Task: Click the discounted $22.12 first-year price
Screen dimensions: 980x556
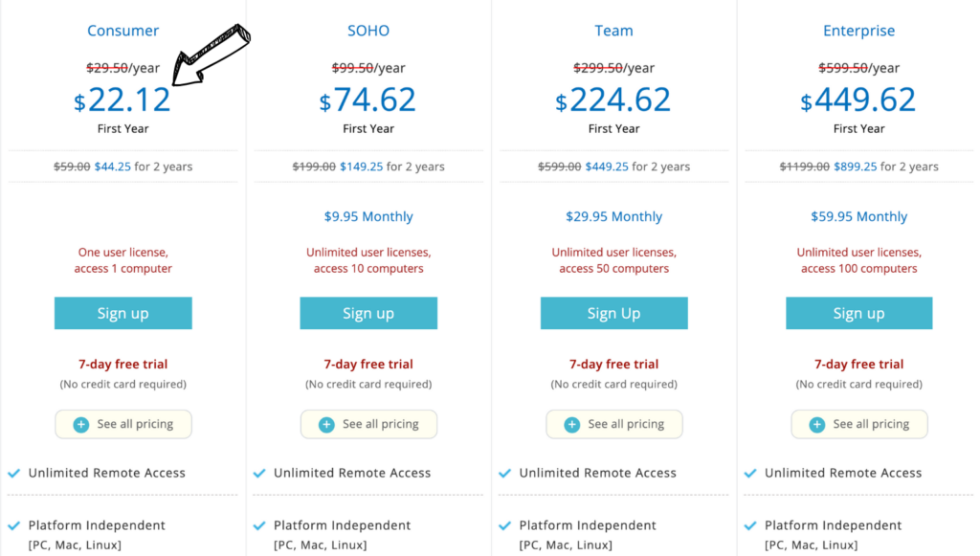Action: [122, 100]
